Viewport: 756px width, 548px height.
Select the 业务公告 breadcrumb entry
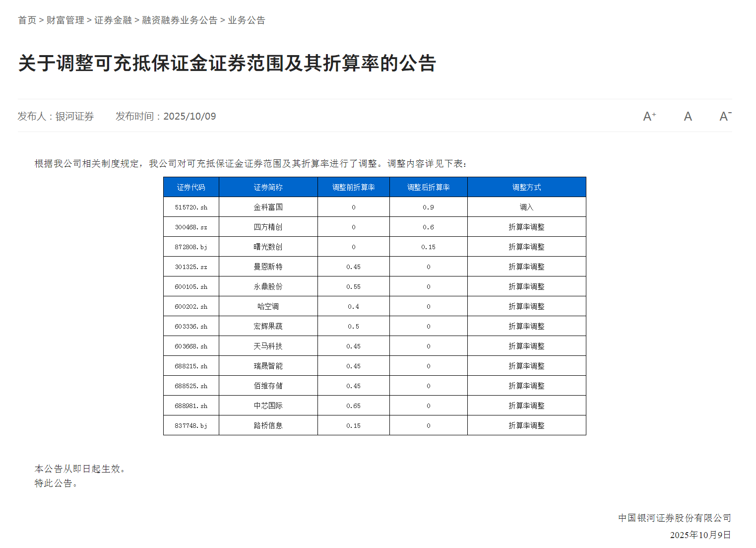[247, 20]
